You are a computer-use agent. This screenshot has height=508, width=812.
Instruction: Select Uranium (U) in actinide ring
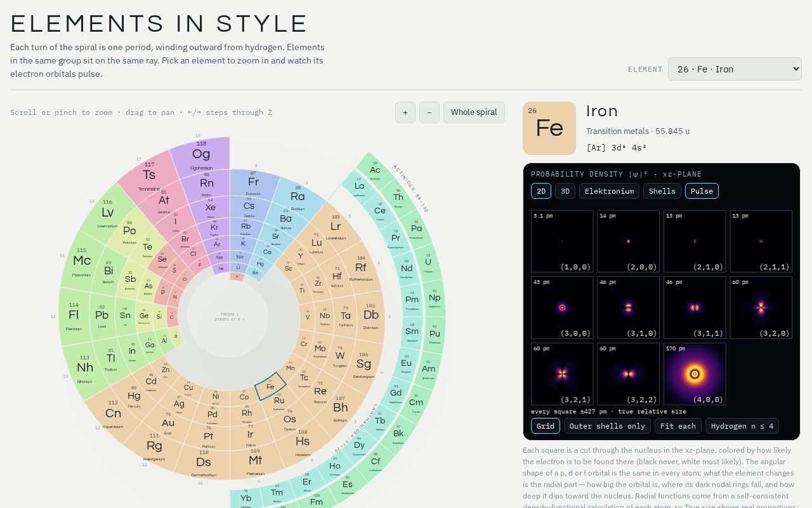pyautogui.click(x=428, y=262)
